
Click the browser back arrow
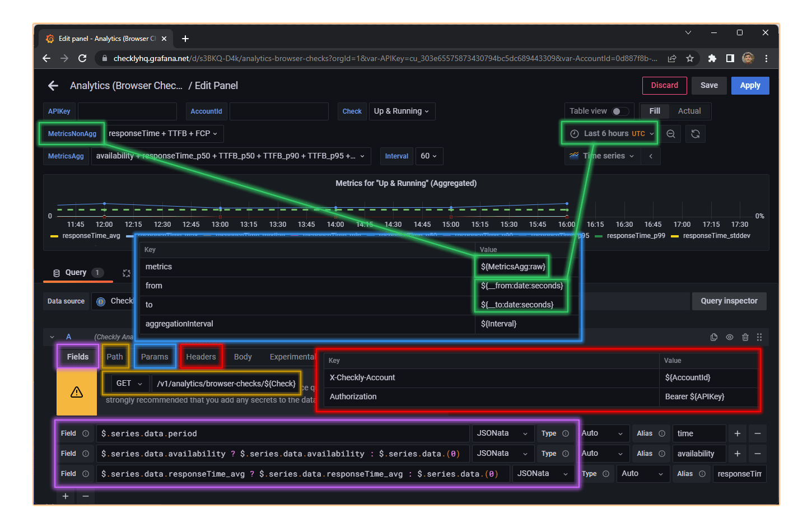[x=46, y=58]
